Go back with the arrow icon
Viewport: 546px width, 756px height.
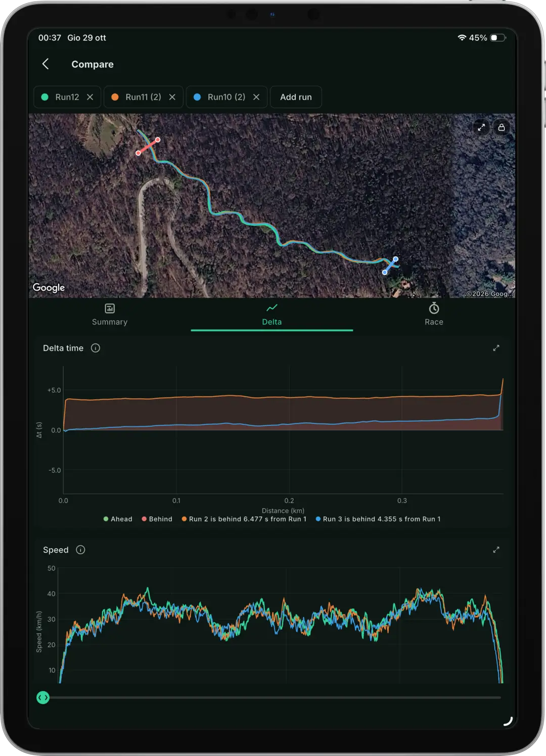45,64
